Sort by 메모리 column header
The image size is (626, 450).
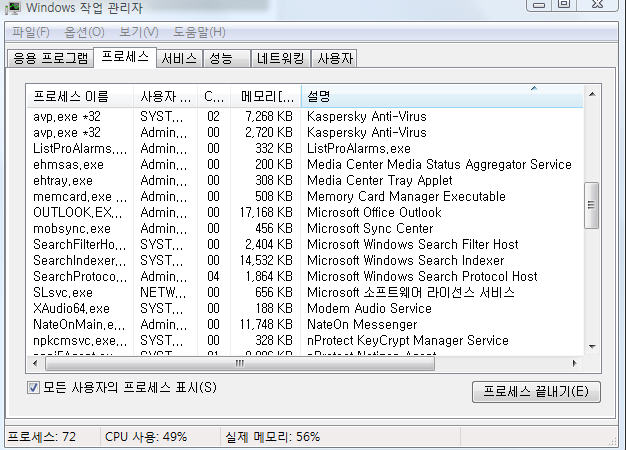(x=266, y=96)
